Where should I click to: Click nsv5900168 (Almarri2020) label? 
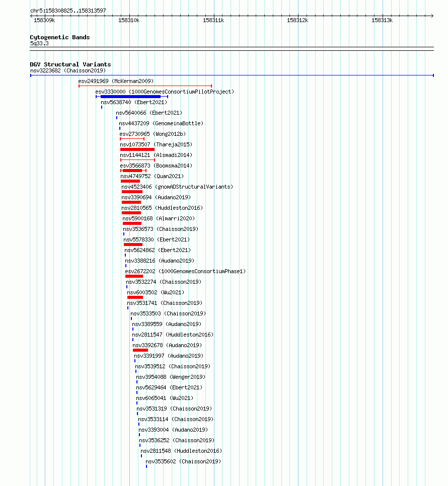tap(159, 218)
